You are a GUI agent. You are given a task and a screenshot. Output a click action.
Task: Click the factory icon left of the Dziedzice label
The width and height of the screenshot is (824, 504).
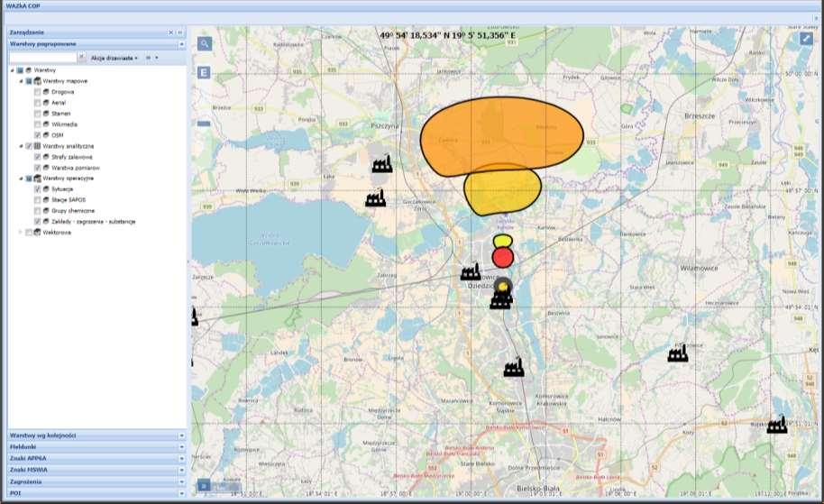(471, 271)
